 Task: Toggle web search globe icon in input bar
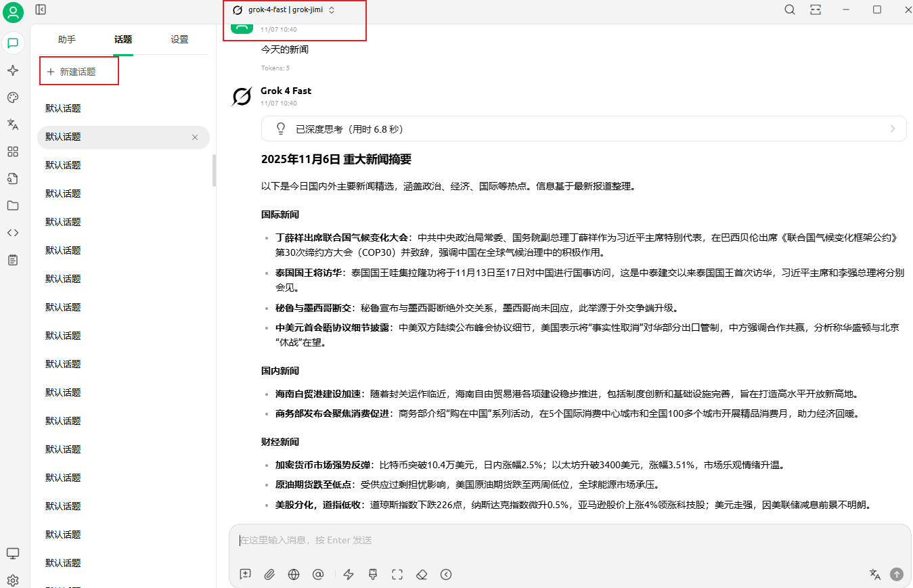click(x=294, y=574)
